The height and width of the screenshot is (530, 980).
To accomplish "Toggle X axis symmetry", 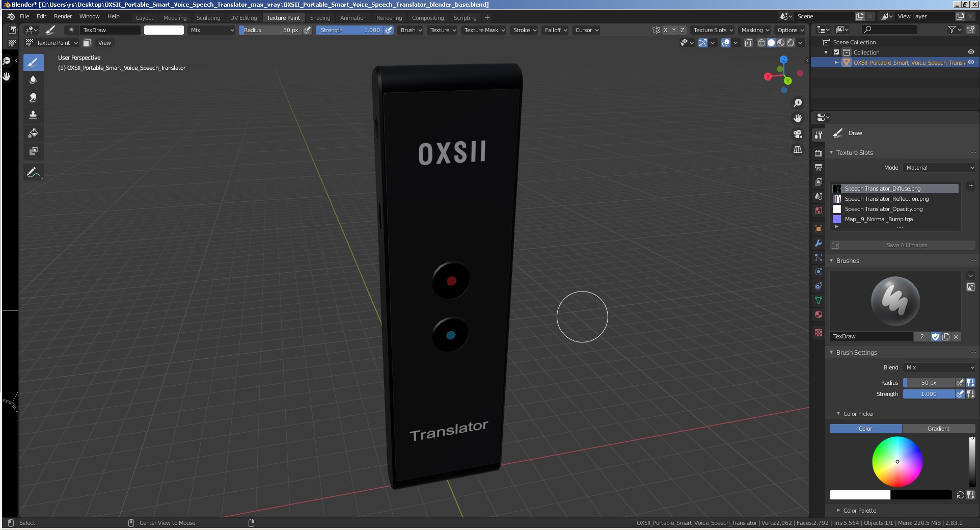I will click(665, 30).
